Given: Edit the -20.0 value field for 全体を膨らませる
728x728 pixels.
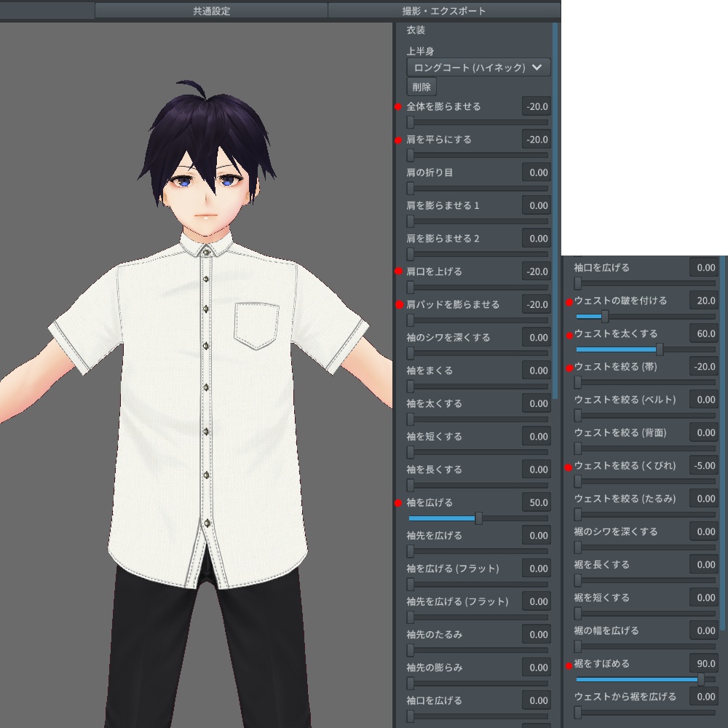Looking at the screenshot, I should tap(538, 106).
